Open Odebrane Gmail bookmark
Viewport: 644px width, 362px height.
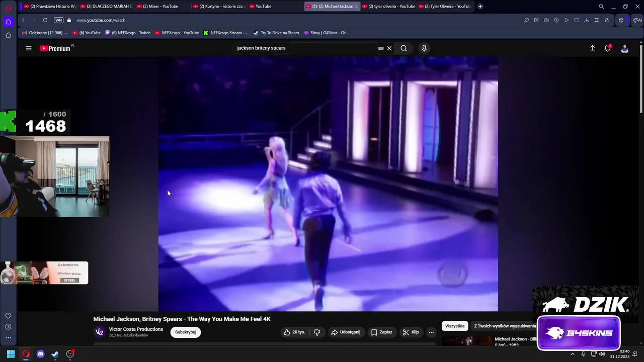coord(45,33)
